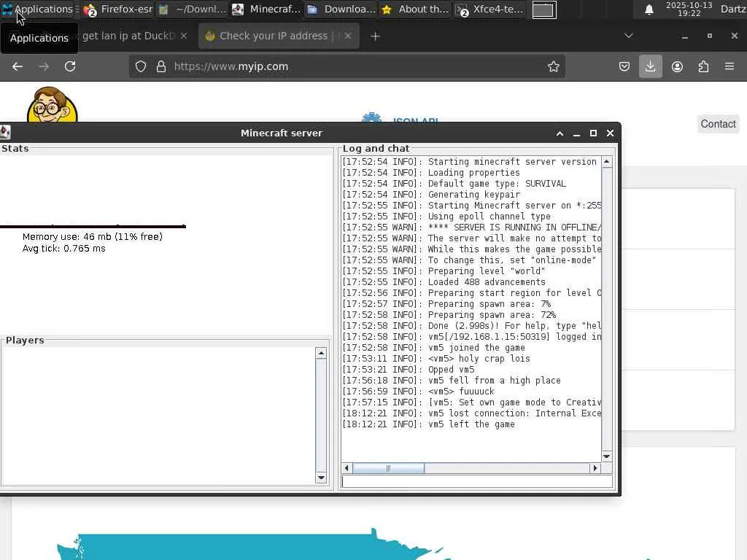Screen dimensions: 747x560
Task: Open the ~/Downl... taskbar window
Action: tap(192, 9)
